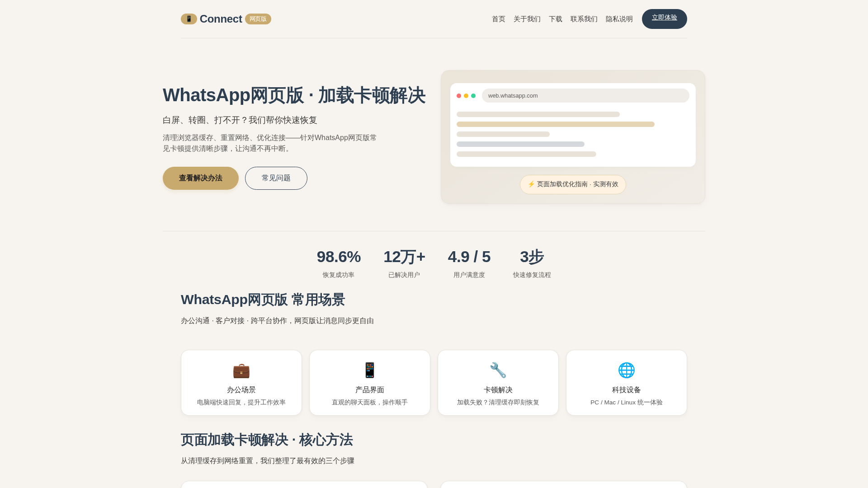Click the green dot in mock browser window
This screenshot has height=488, width=868.
(473, 96)
